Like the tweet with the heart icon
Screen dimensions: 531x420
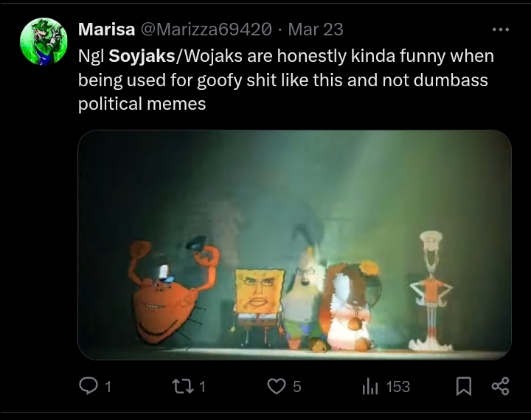click(x=276, y=386)
